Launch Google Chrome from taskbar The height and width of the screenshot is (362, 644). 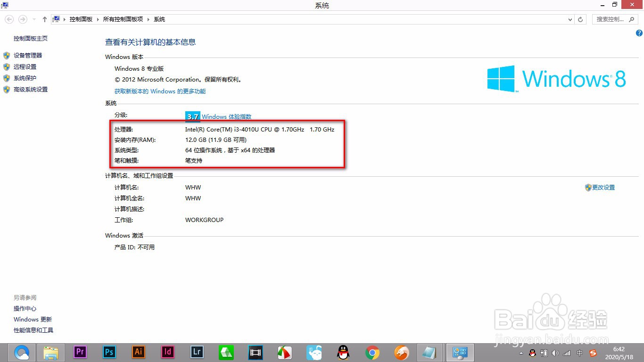pos(372,352)
